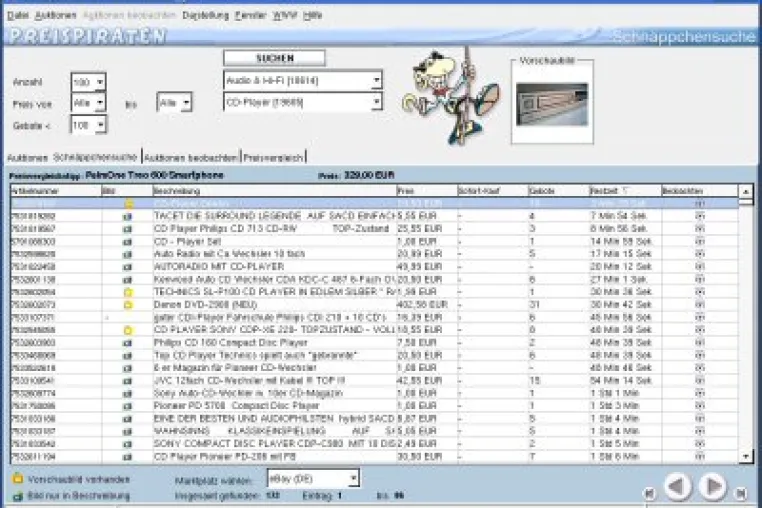This screenshot has height=508, width=762.
Task: Click image icon of Kenwood Auto CD Wechsler row
Action: coord(127,280)
